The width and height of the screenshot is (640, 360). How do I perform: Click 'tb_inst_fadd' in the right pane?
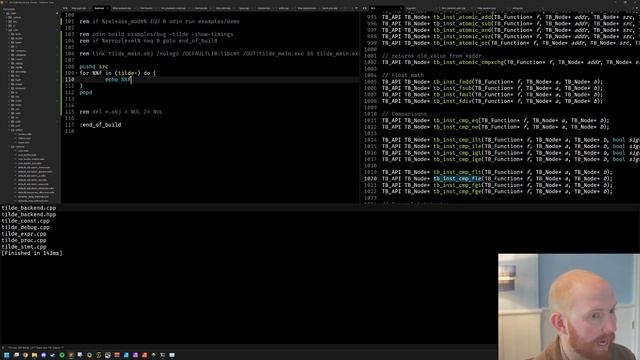click(x=452, y=82)
